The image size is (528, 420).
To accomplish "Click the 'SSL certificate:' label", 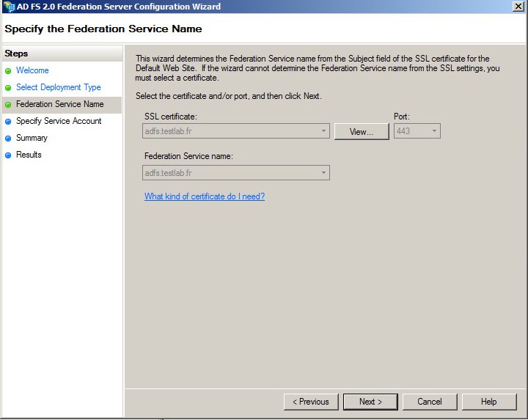I will (170, 117).
